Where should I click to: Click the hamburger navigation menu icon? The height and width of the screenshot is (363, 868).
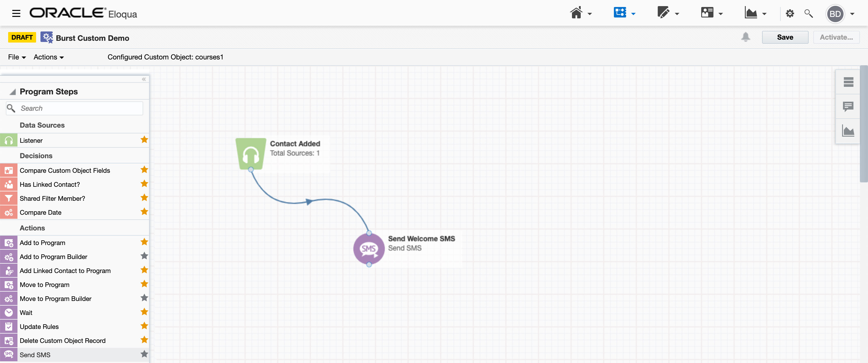(16, 14)
